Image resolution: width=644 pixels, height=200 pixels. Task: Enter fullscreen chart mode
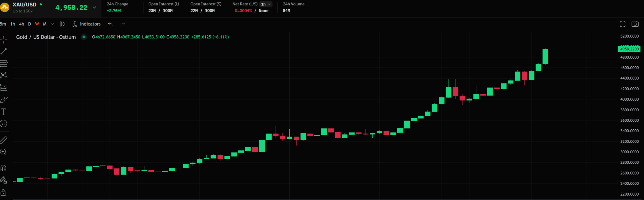622,24
